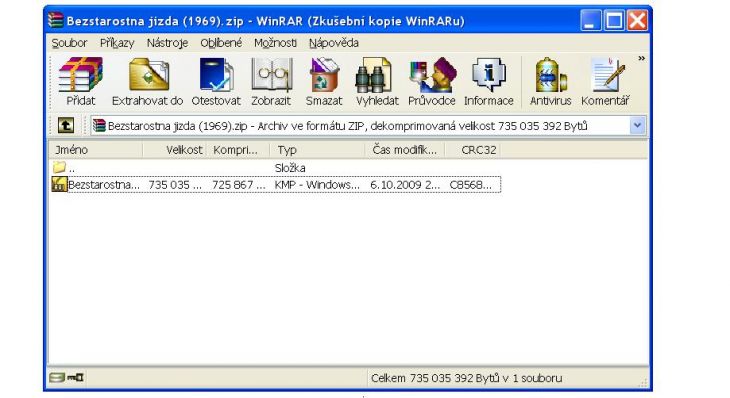Sort by CRC32 column header
730x398 pixels.
click(x=473, y=150)
